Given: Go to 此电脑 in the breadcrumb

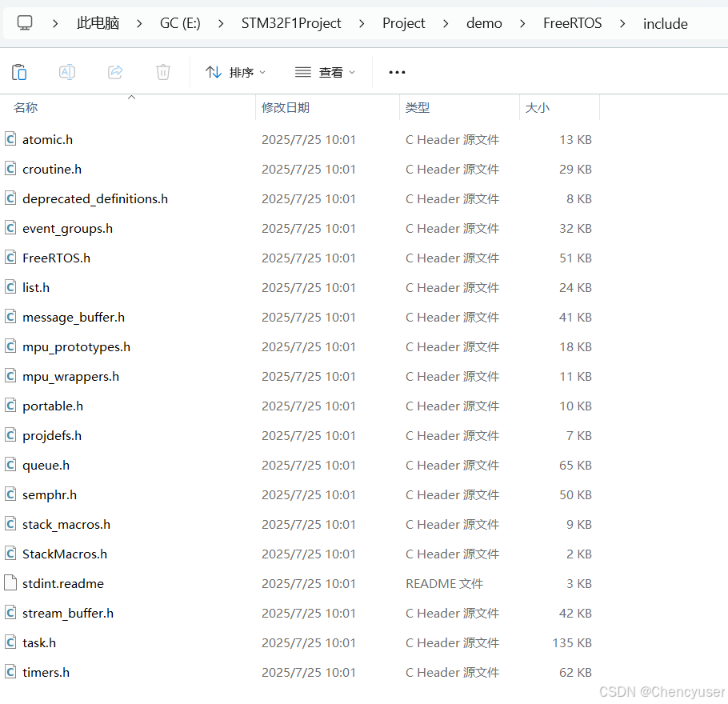Looking at the screenshot, I should (x=98, y=23).
